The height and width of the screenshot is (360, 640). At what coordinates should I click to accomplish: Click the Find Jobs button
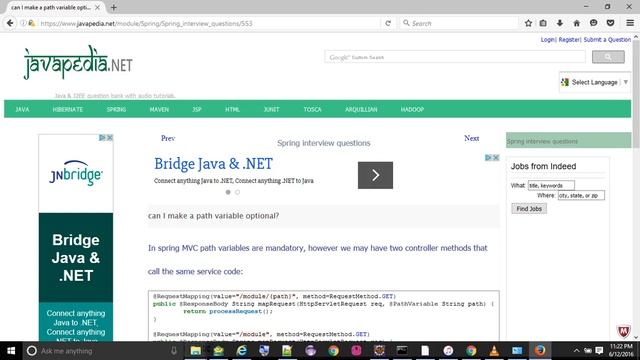point(529,209)
